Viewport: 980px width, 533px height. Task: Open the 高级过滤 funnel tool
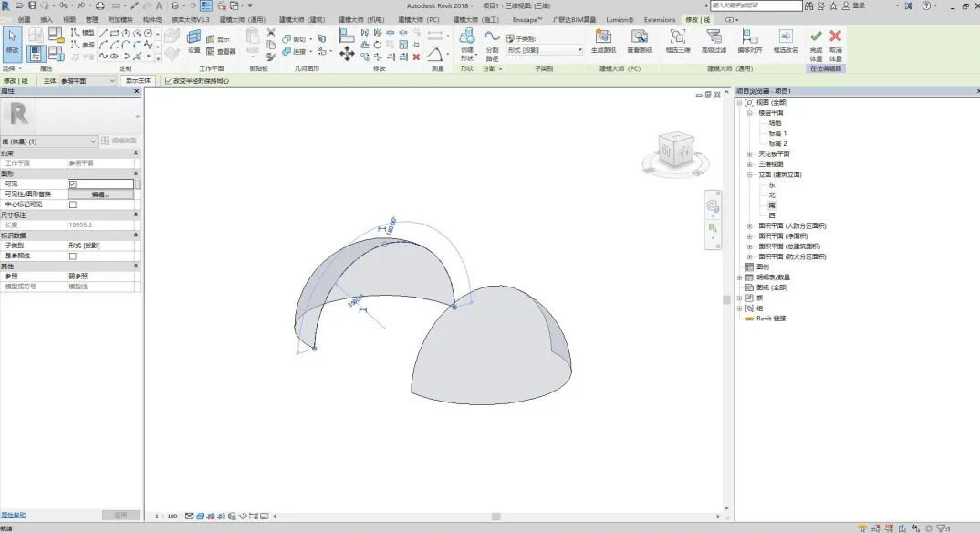715,37
